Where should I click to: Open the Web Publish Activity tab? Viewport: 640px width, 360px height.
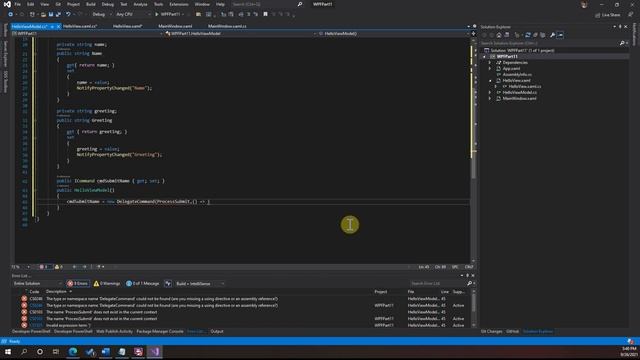114,331
